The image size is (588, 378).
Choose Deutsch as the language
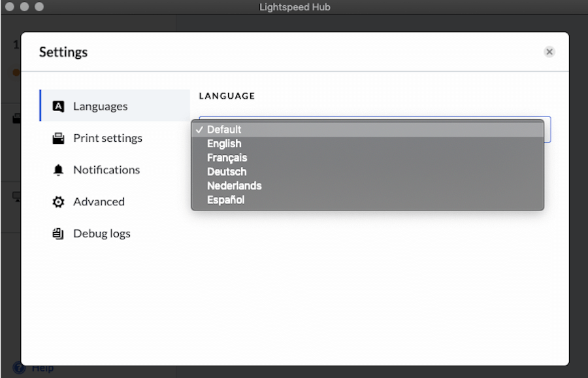227,171
